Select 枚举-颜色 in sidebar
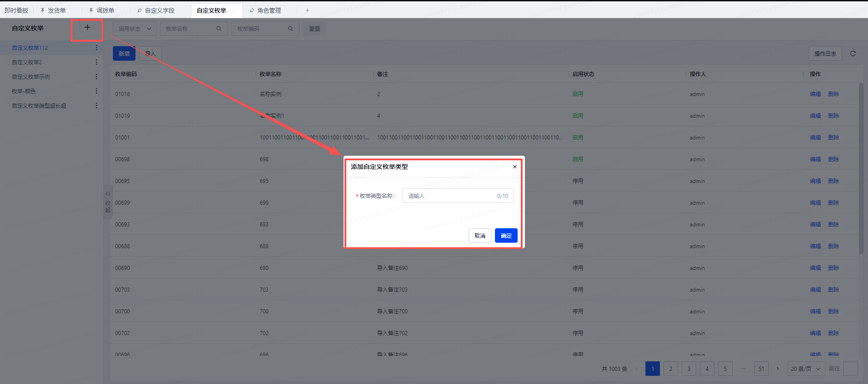The width and height of the screenshot is (868, 384). (x=24, y=91)
